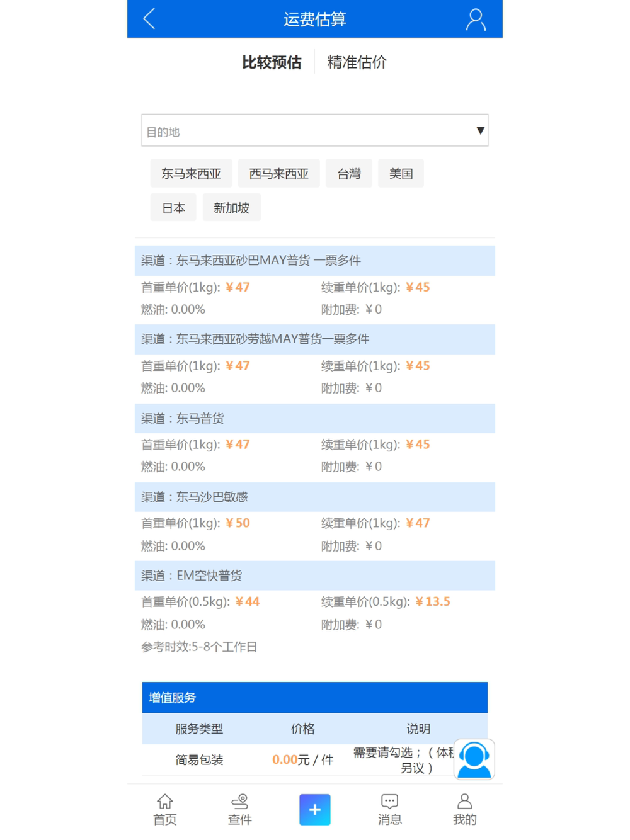Screen dimensions: 630x840
Task: Click the ¥44 first-weight price
Action: (x=248, y=602)
